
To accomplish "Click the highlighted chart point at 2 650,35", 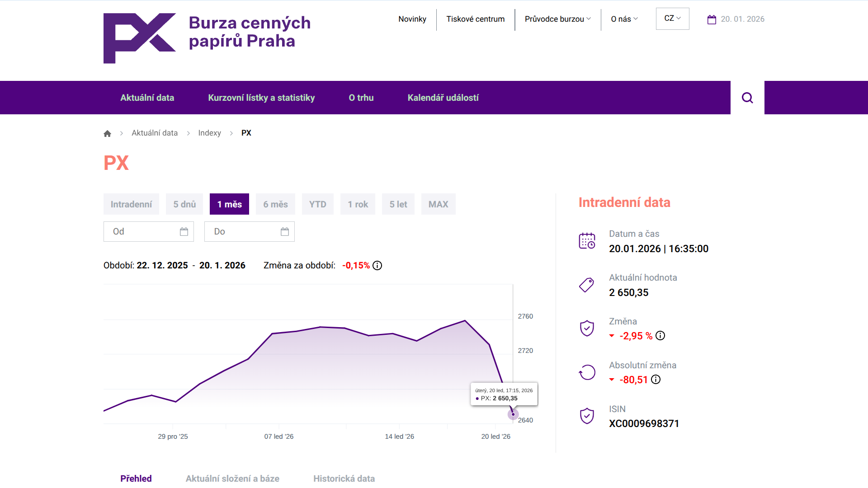I will coord(513,414).
